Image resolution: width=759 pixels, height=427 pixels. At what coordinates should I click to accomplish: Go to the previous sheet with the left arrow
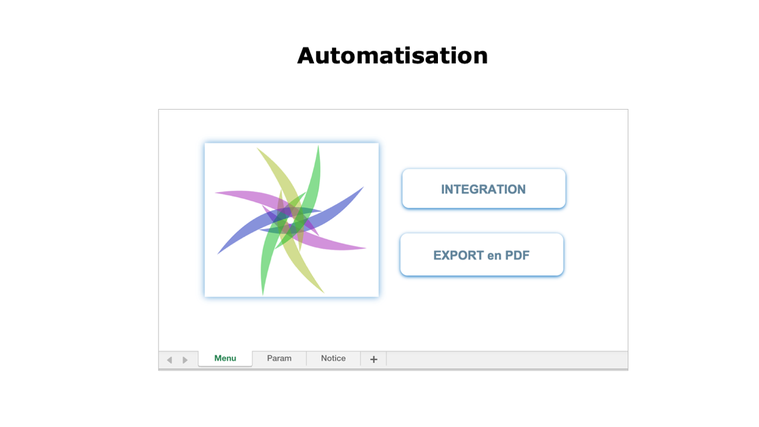pos(169,360)
